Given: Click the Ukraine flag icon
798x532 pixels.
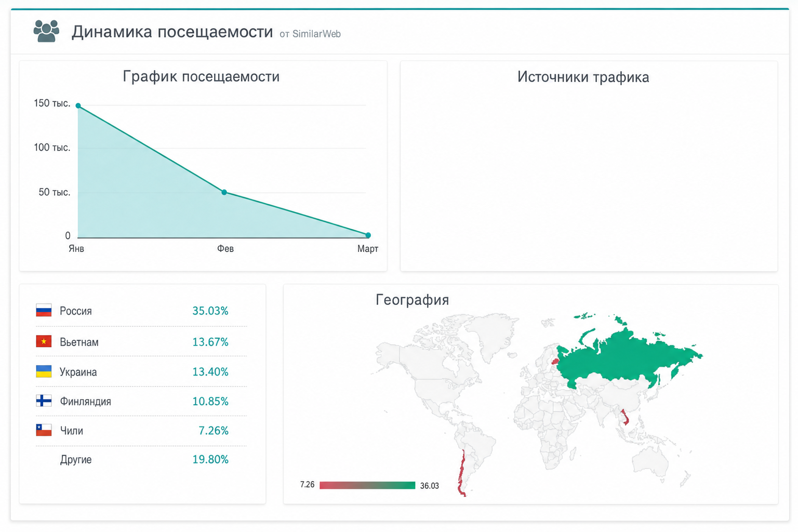Looking at the screenshot, I should (44, 371).
